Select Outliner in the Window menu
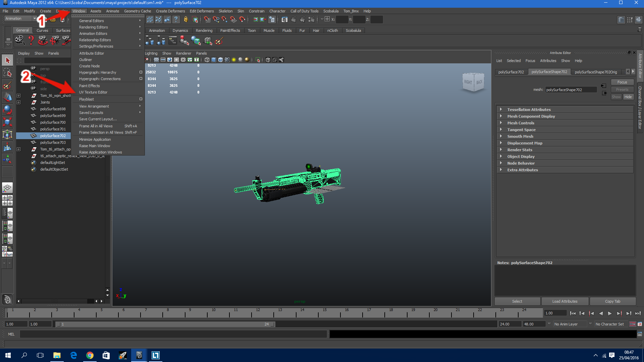The width and height of the screenshot is (644, 362). pyautogui.click(x=86, y=60)
